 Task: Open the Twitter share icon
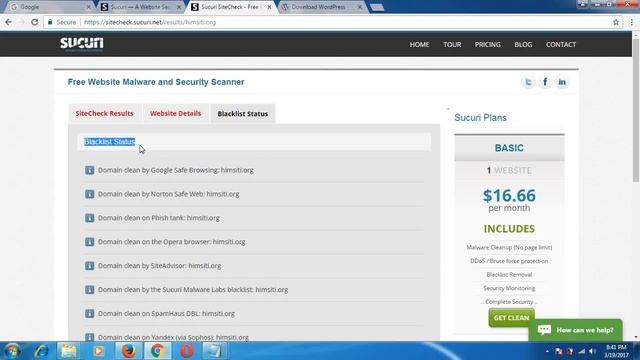528,82
